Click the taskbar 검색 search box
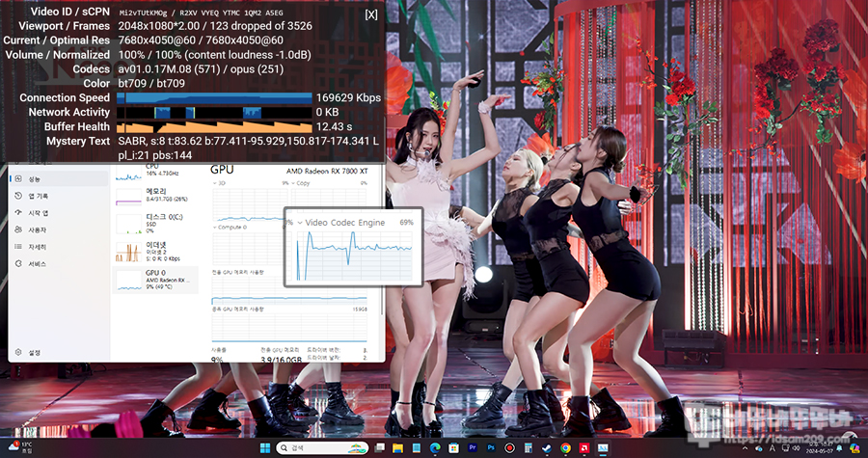868x458 pixels. 322,447
